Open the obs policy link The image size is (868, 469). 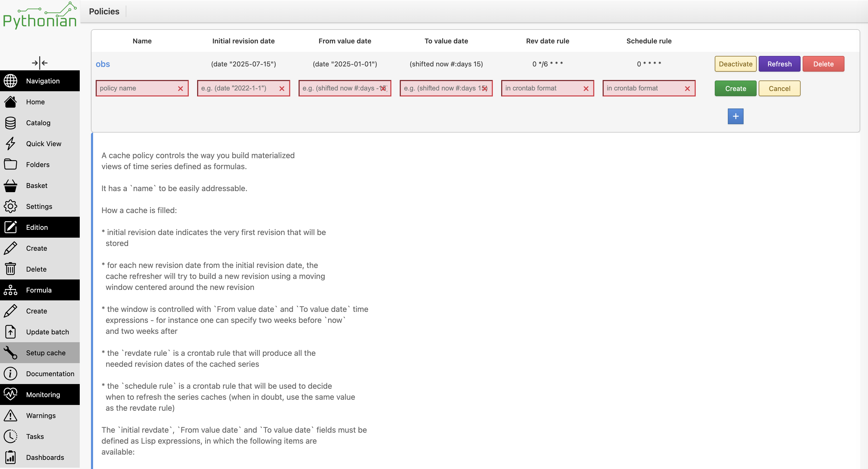point(103,64)
